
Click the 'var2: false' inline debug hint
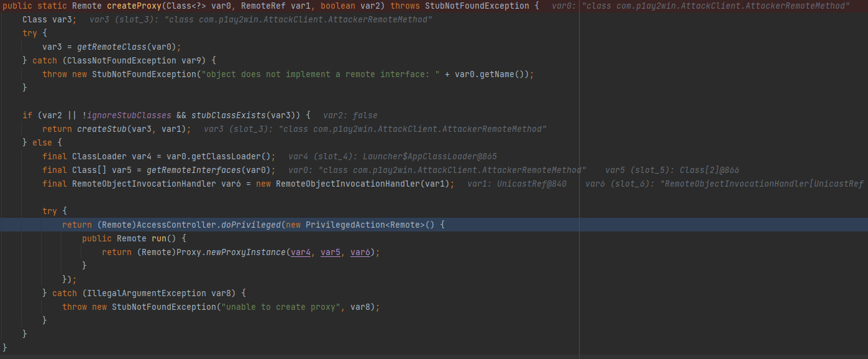(x=350, y=115)
